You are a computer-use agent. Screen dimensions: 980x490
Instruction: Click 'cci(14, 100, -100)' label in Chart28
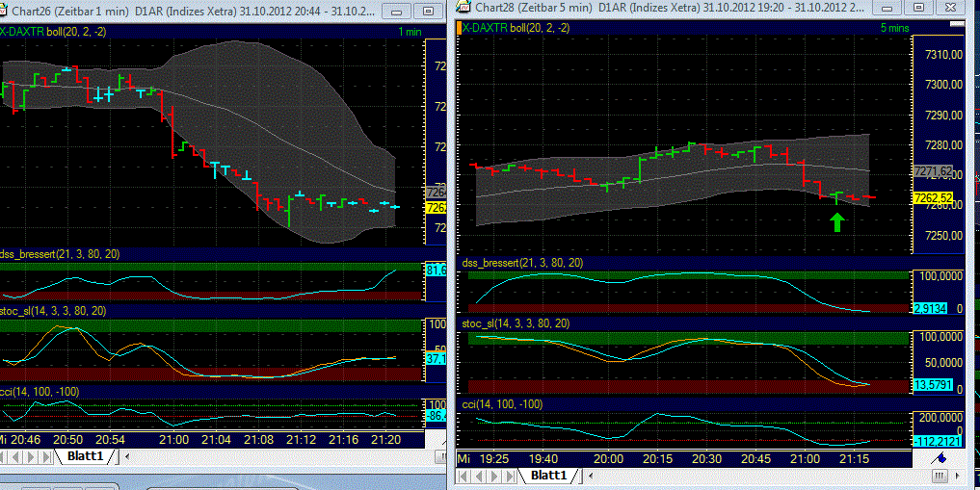click(502, 404)
